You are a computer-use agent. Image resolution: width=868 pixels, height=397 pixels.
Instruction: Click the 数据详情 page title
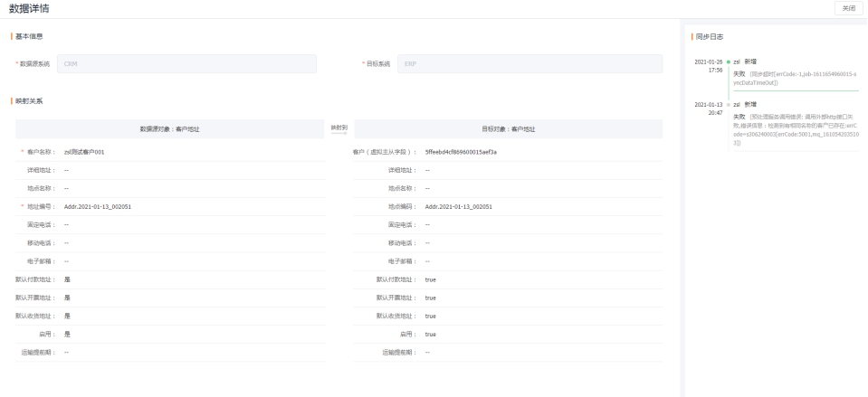(29, 8)
